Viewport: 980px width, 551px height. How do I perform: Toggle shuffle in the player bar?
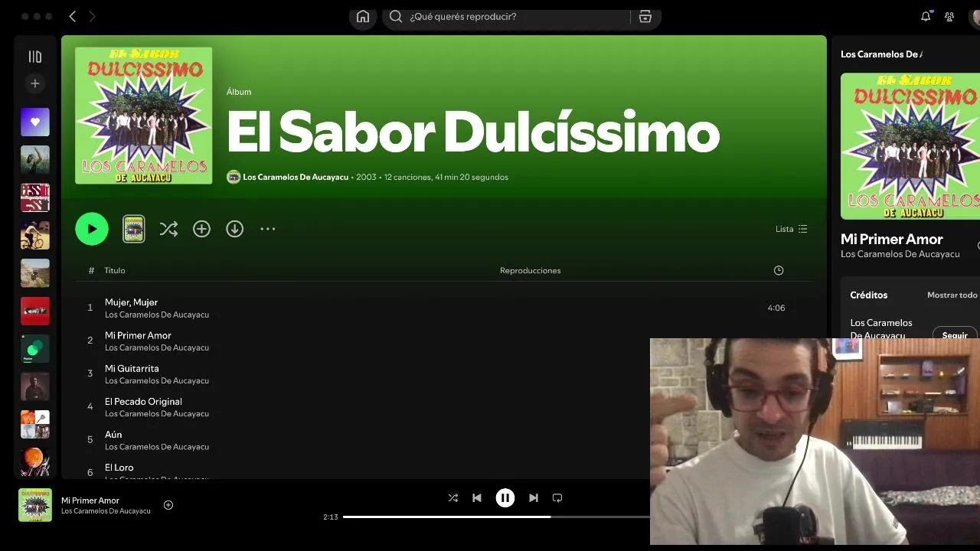pyautogui.click(x=452, y=497)
